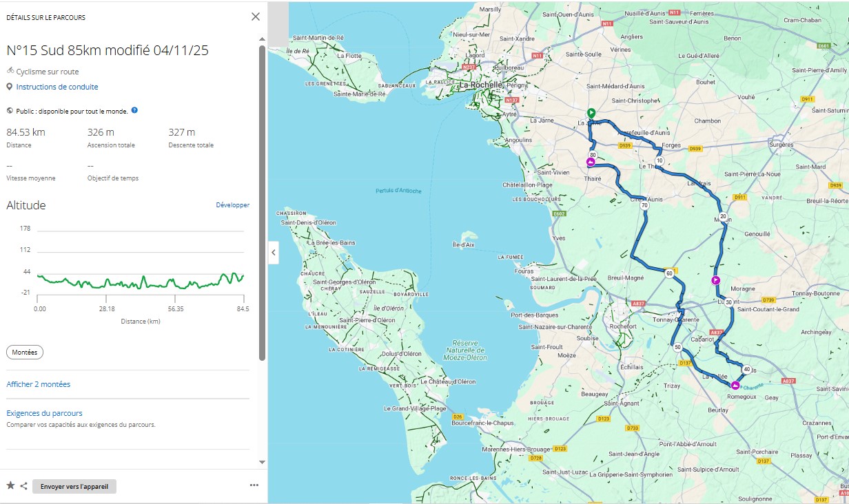Click the panel scrollbar down arrow

pyautogui.click(x=262, y=462)
